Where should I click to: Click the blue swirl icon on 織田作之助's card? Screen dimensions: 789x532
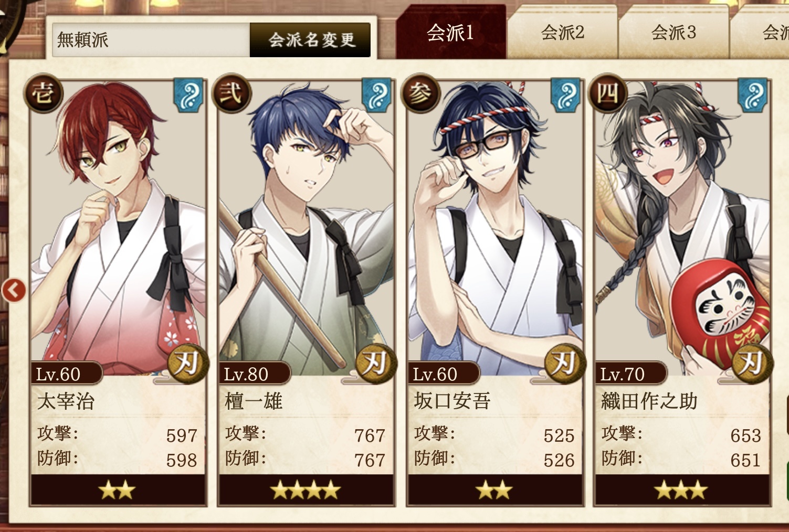(753, 95)
